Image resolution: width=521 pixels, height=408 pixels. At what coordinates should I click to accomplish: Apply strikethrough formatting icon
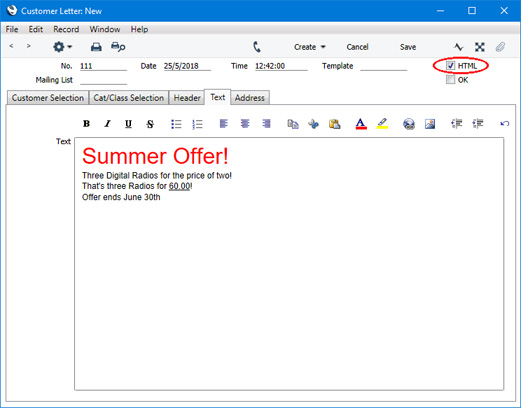coord(150,124)
